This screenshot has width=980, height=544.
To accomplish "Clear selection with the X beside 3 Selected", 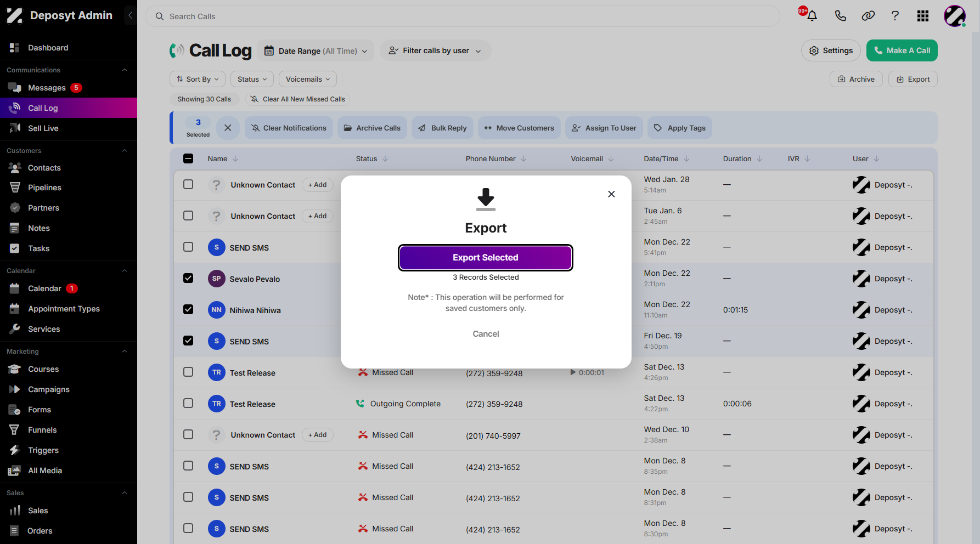I will [x=228, y=128].
